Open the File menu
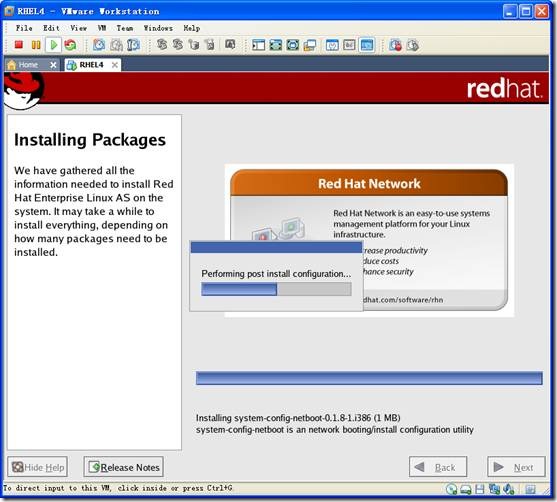Image resolution: width=557 pixels, height=502 pixels. point(24,28)
